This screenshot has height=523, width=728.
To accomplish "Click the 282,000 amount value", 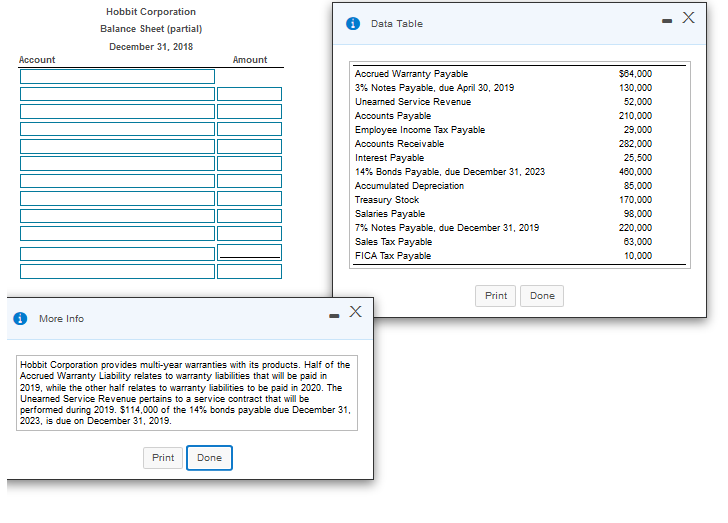I will (635, 144).
